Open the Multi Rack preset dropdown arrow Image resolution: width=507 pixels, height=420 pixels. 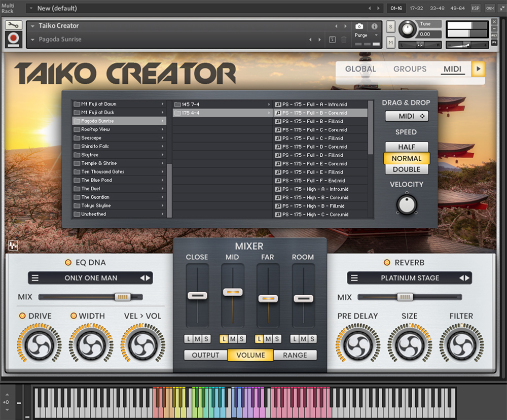click(x=31, y=8)
